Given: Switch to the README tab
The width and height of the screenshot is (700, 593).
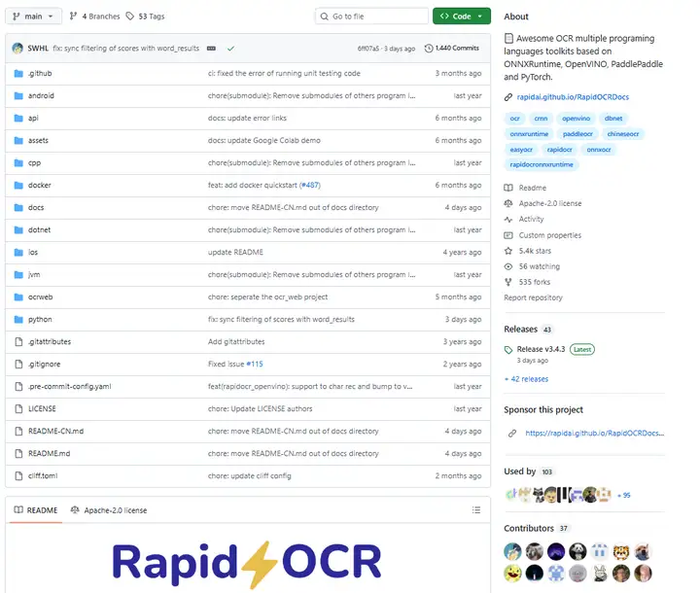Looking at the screenshot, I should coord(36,510).
